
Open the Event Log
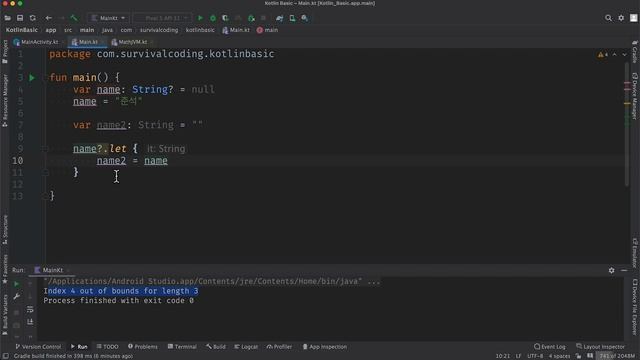tap(550, 347)
